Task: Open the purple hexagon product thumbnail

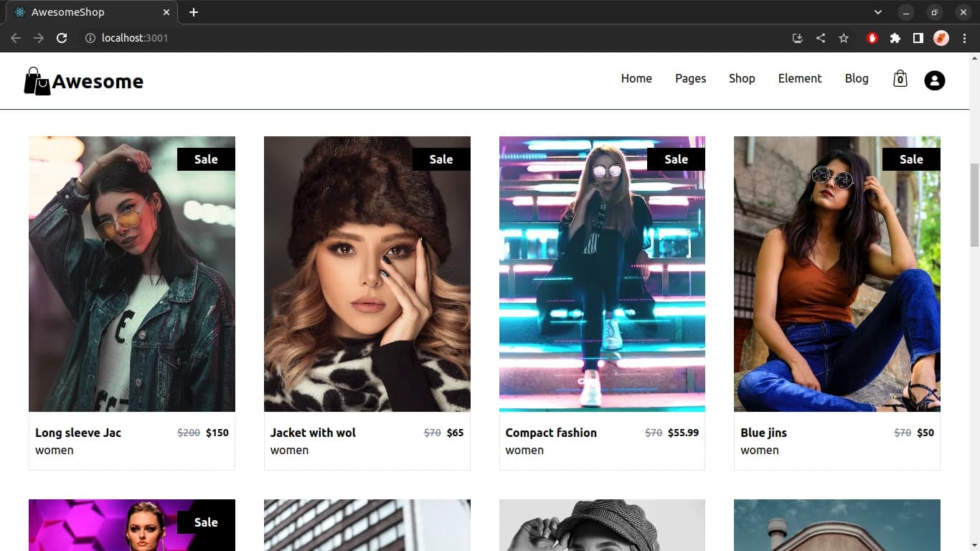Action: tap(132, 525)
